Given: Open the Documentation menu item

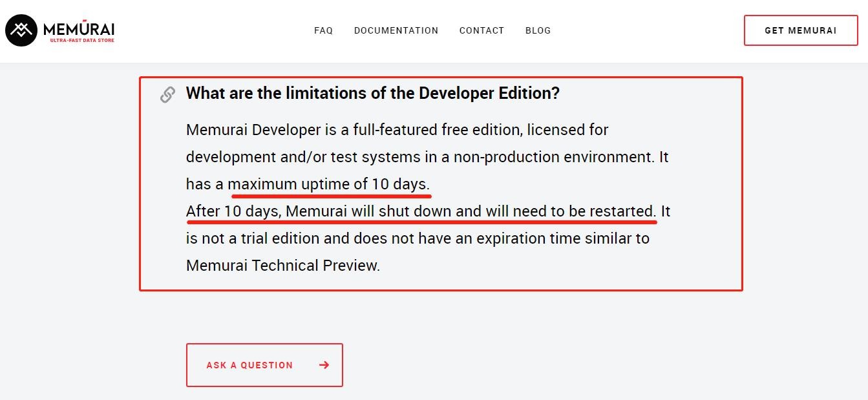Looking at the screenshot, I should pos(396,30).
